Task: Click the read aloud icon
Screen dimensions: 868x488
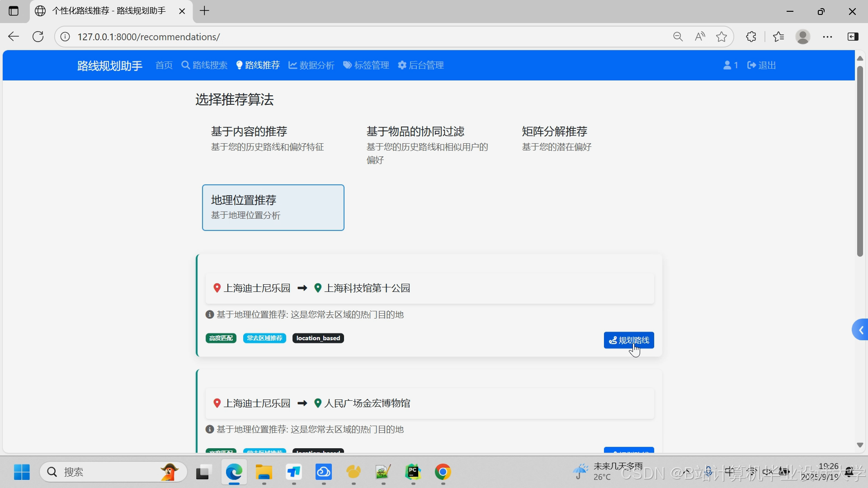Action: tap(700, 37)
